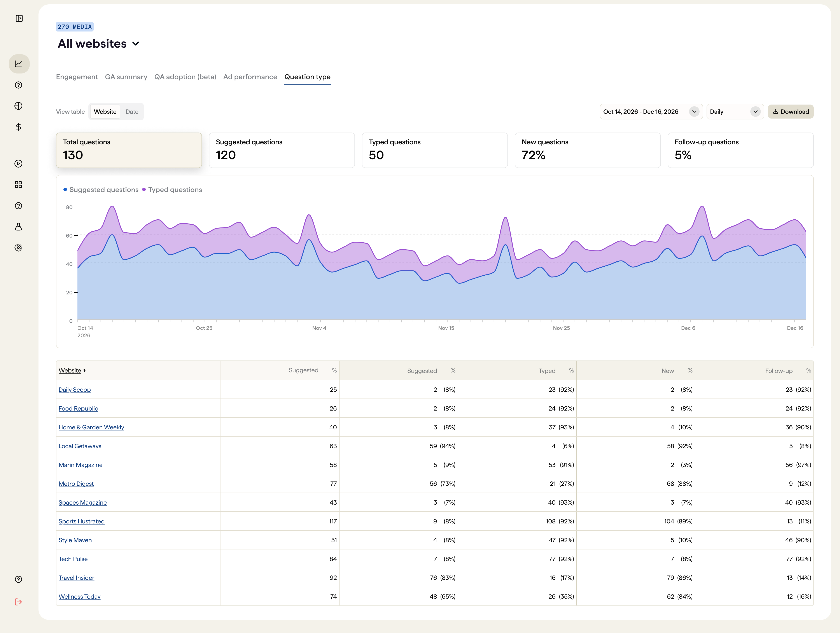Switch to the Engagement tab
Viewport: 840px width, 633px height.
(77, 77)
